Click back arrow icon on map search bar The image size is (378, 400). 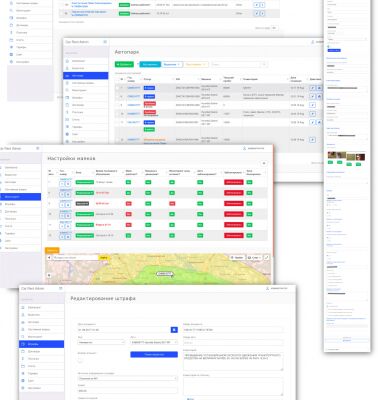click(49, 258)
